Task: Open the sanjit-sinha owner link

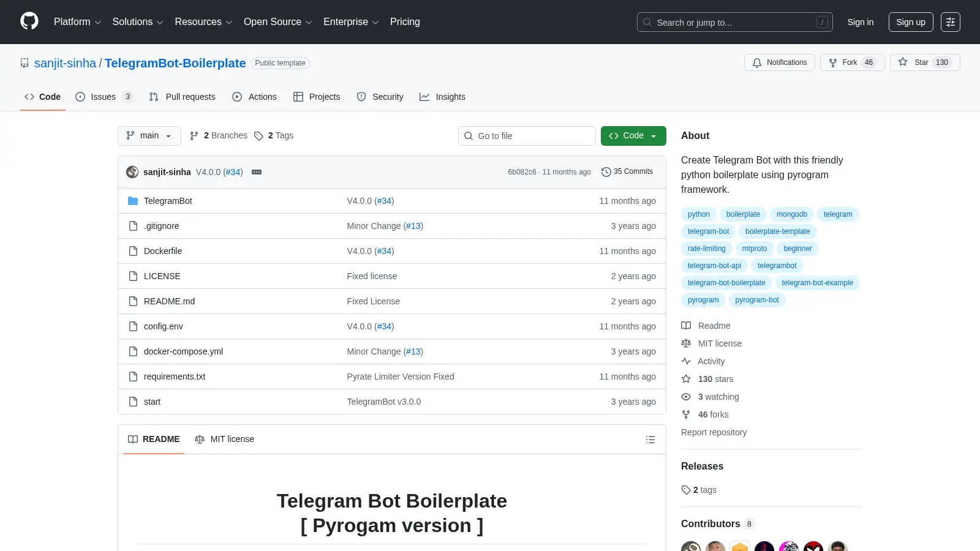Action: click(65, 63)
